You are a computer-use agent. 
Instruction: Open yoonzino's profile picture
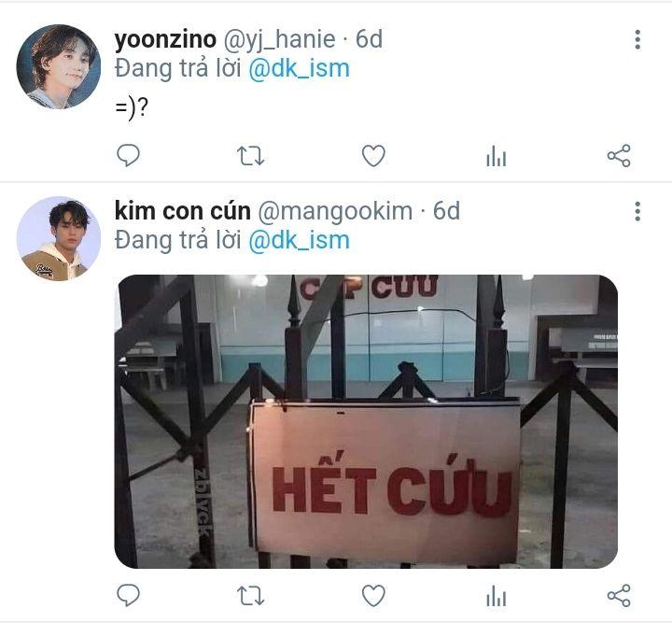coord(59,66)
